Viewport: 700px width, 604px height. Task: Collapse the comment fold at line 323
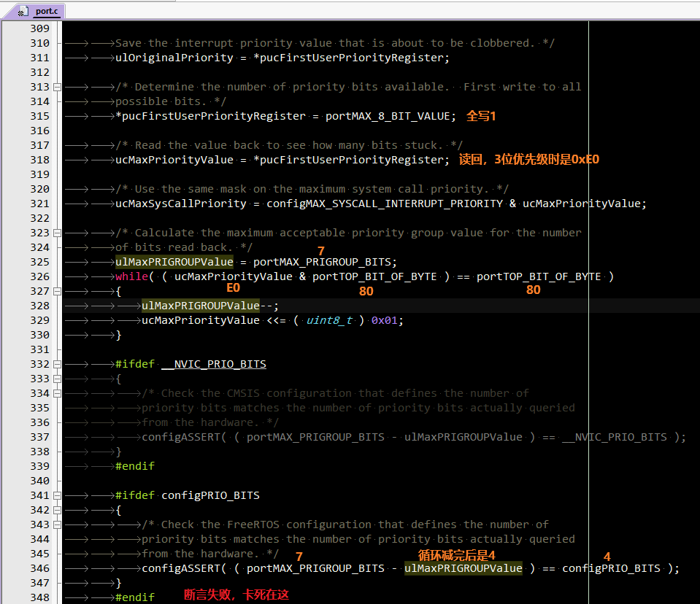pos(57,233)
